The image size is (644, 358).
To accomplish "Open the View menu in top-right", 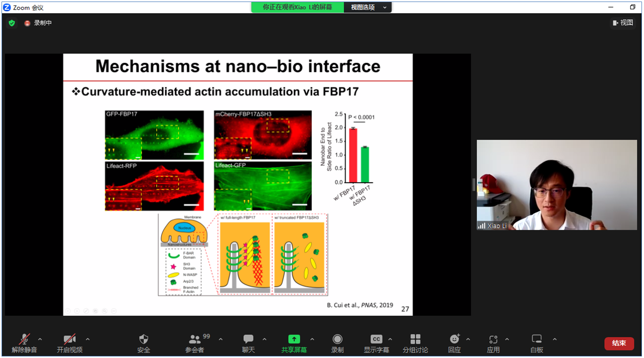I will [x=623, y=23].
